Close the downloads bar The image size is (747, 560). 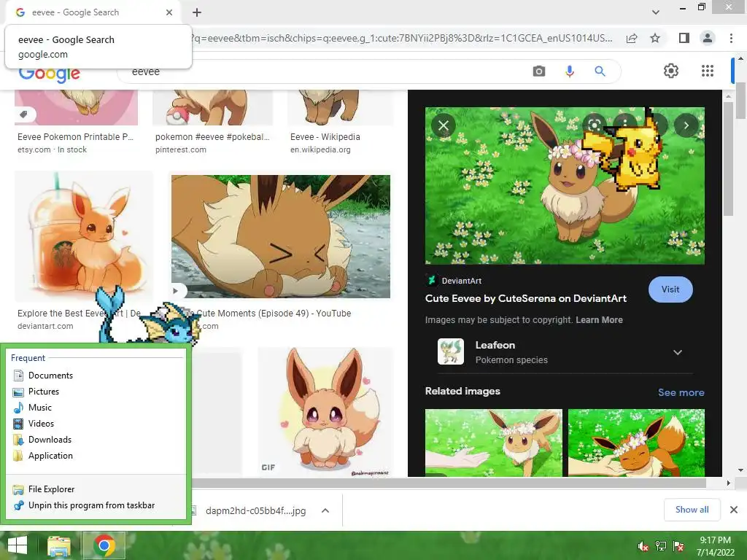[x=734, y=510]
